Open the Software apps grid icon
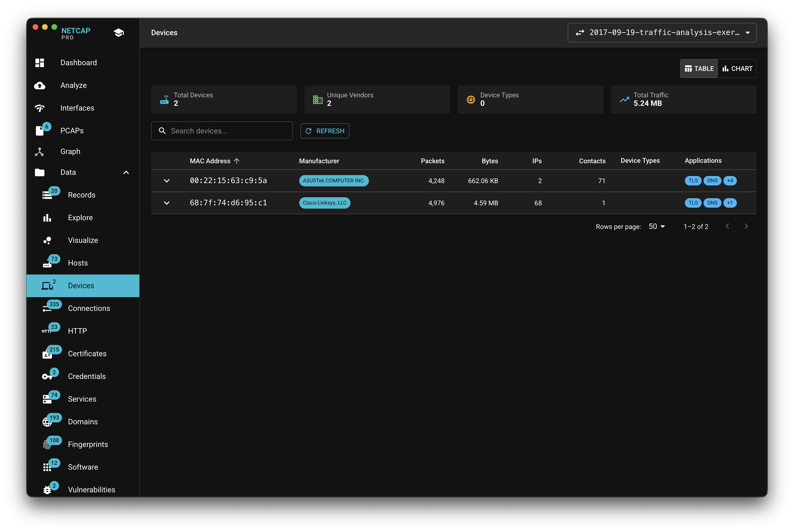The width and height of the screenshot is (794, 532). click(47, 467)
